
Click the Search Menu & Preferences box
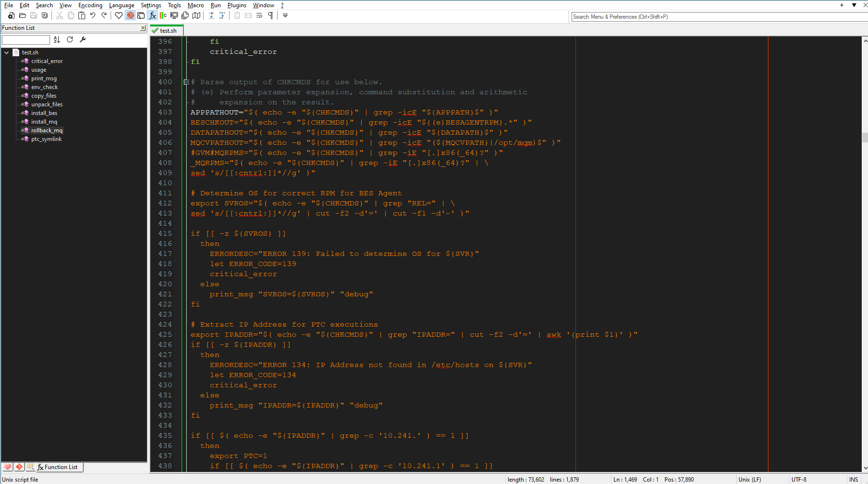pyautogui.click(x=719, y=17)
